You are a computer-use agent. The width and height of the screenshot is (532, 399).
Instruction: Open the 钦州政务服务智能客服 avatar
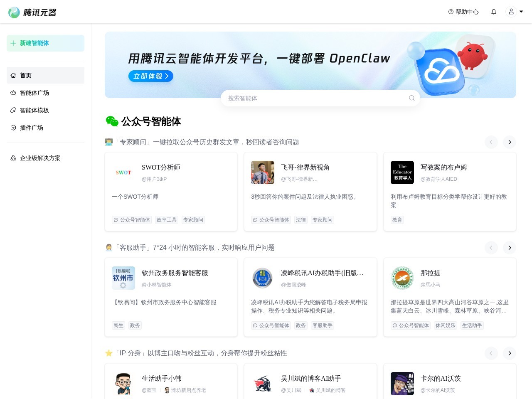pyautogui.click(x=123, y=278)
